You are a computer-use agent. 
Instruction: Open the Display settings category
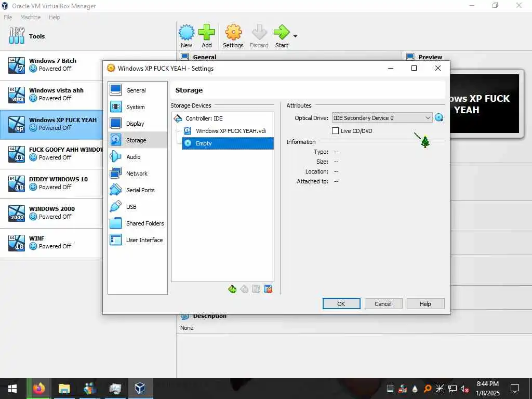(137, 124)
